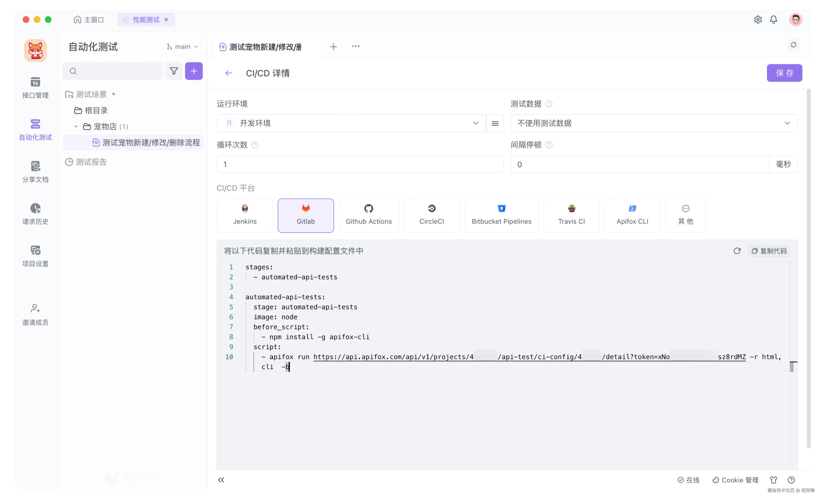Image resolution: width=826 pixels, height=504 pixels.
Task: Open the 不使用测试数据 dropdown
Action: 654,123
